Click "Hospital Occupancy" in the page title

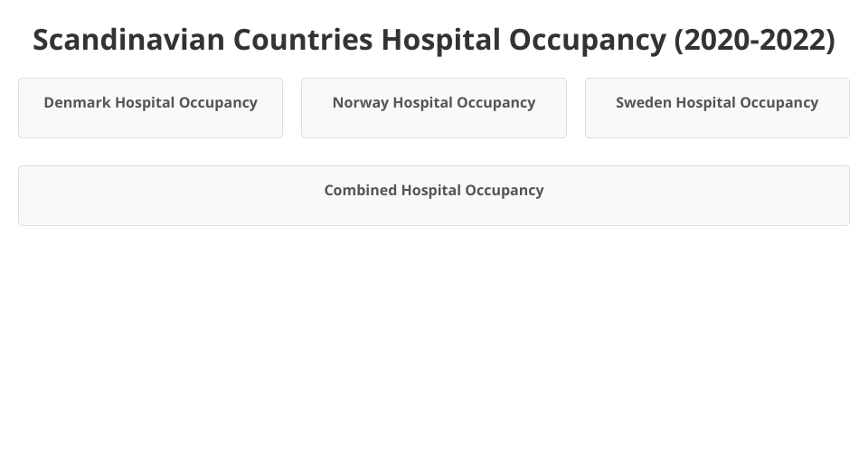(x=523, y=41)
